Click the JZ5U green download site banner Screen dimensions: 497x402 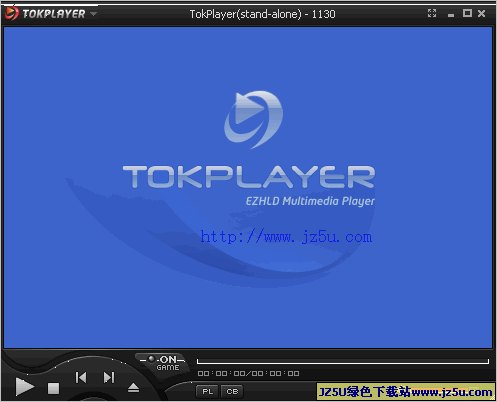point(405,392)
